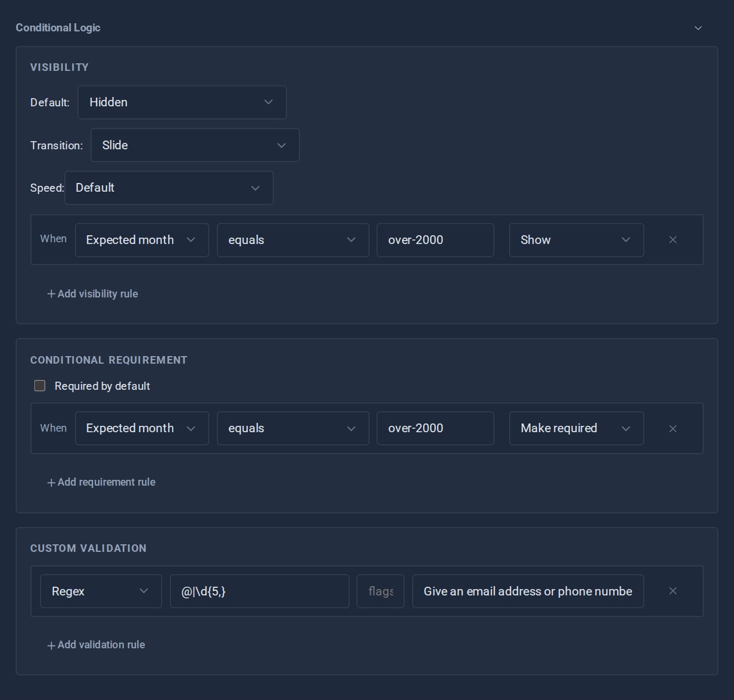Open the Transition dropdown showing Slide
734x700 pixels.
(x=195, y=145)
